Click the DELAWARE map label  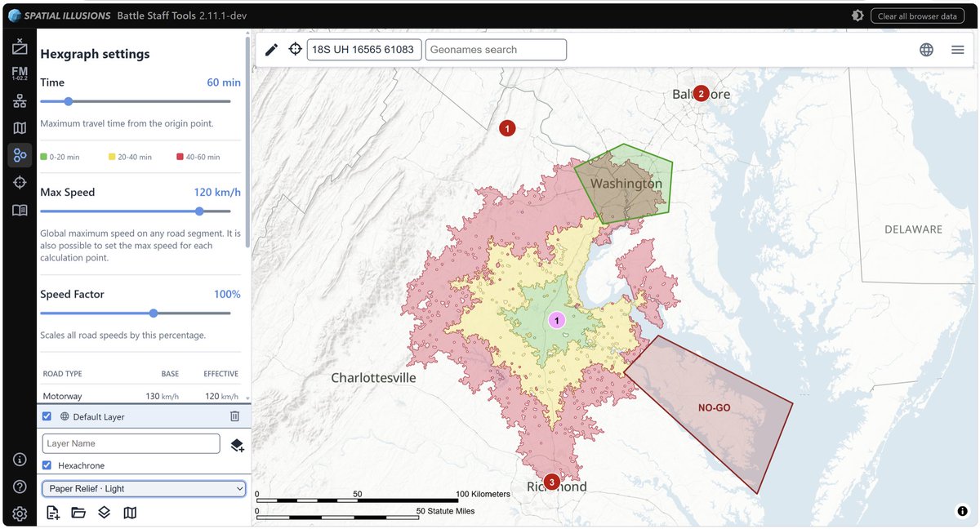(x=913, y=229)
